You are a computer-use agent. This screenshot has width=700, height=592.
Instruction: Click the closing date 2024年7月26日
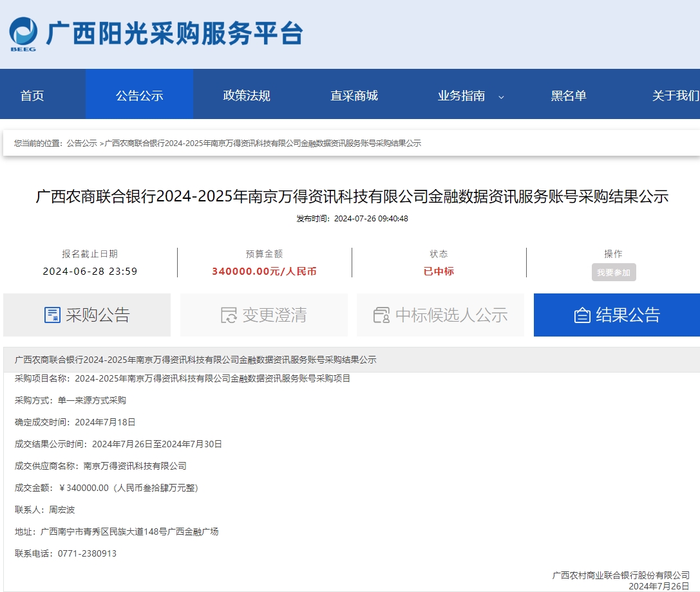coord(659,586)
